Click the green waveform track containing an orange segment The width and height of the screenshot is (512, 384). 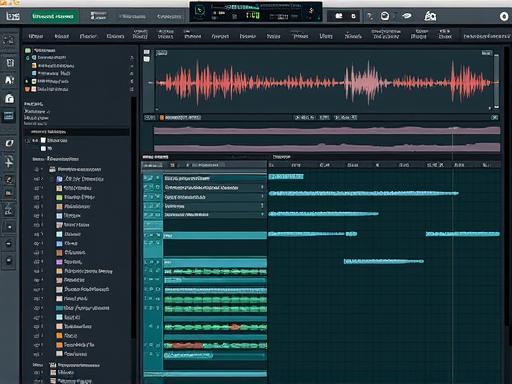(x=215, y=327)
